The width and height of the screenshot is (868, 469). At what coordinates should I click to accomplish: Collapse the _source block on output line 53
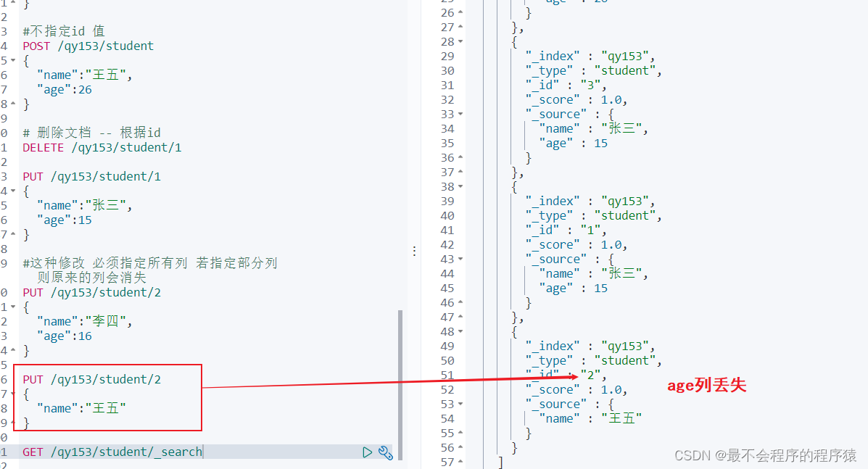(460, 404)
